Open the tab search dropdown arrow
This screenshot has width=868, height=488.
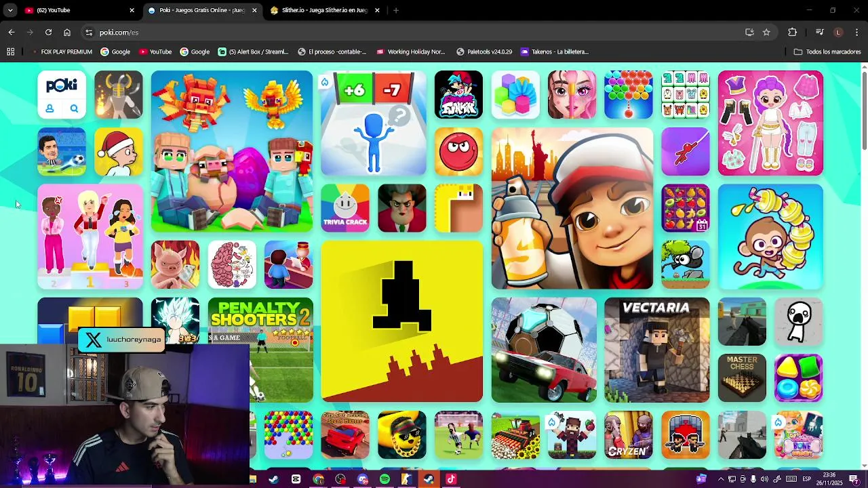pos(9,10)
